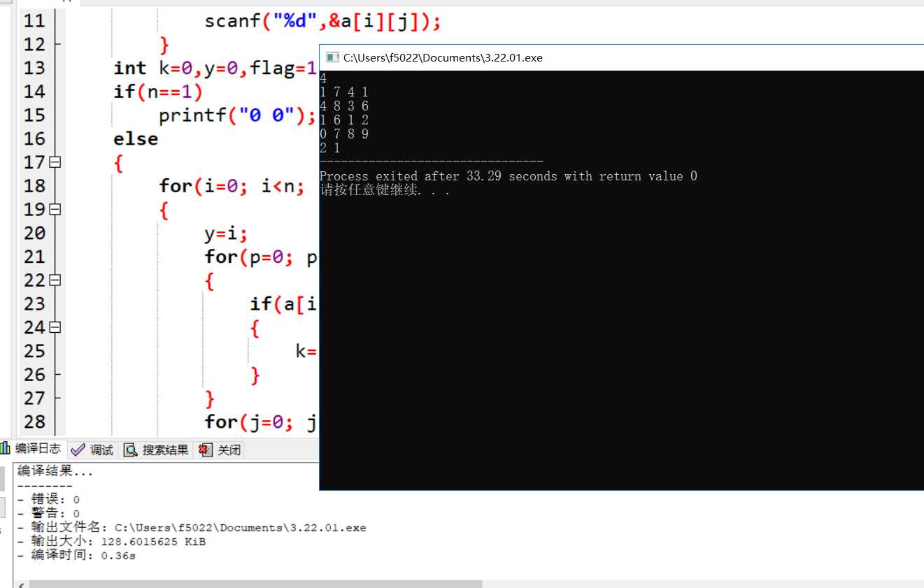This screenshot has height=588, width=924.
Task: Click the 调试 tab's checkmark icon
Action: pyautogui.click(x=78, y=450)
